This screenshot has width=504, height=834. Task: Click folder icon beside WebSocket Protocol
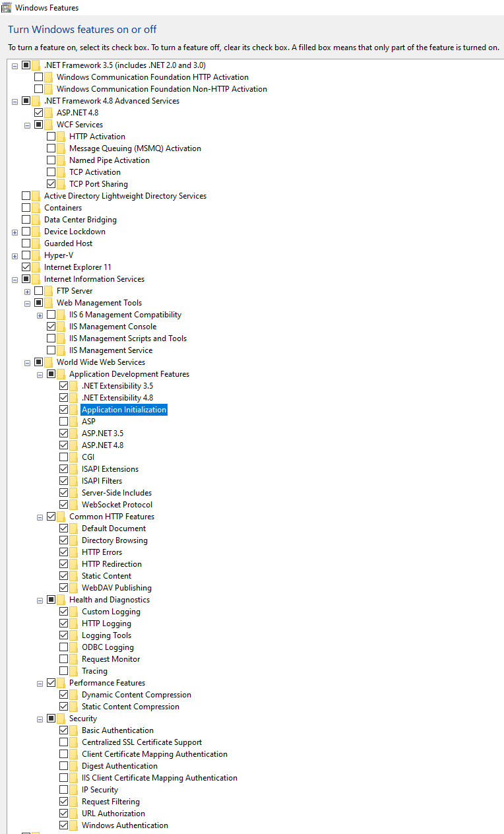click(74, 505)
